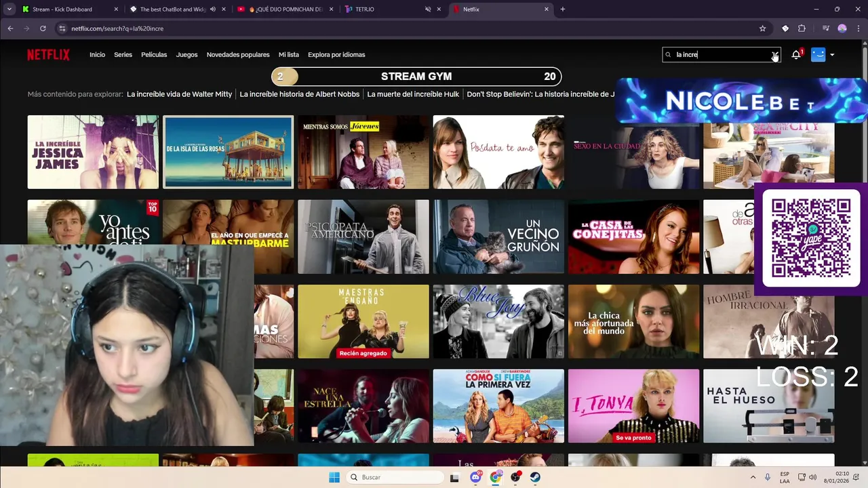View site information icon in address bar
The height and width of the screenshot is (488, 868).
(x=62, y=28)
